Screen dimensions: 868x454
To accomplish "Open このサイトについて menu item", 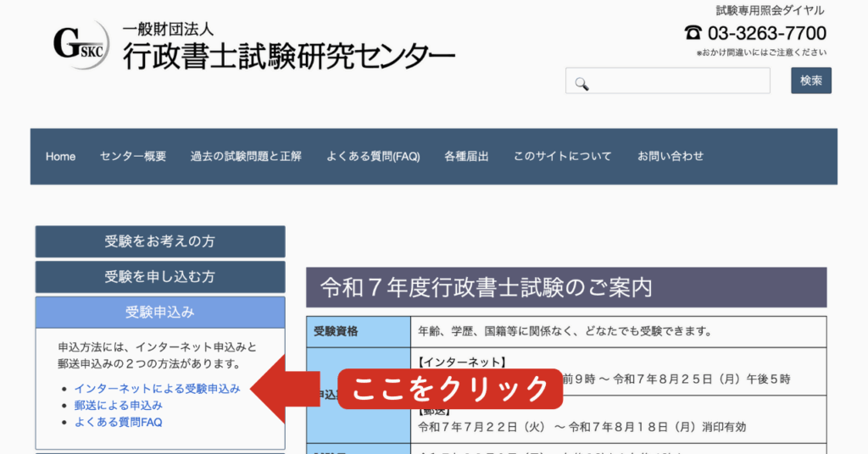I will pyautogui.click(x=563, y=157).
